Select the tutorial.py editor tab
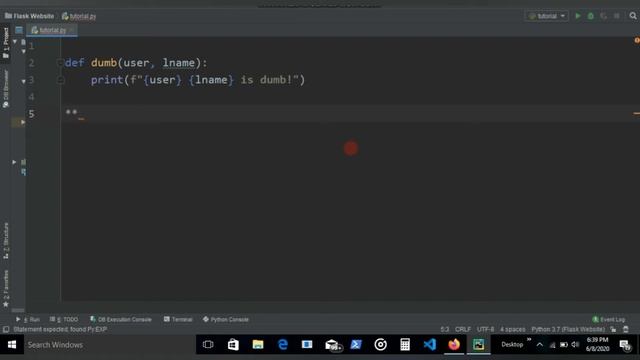Image resolution: width=640 pixels, height=360 pixels. click(51, 30)
